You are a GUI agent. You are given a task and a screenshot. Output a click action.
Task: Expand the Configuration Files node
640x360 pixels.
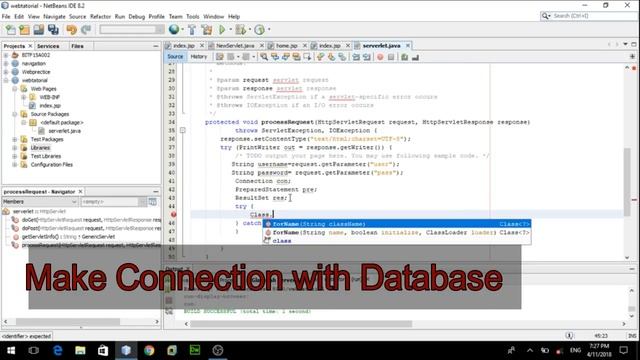15,164
